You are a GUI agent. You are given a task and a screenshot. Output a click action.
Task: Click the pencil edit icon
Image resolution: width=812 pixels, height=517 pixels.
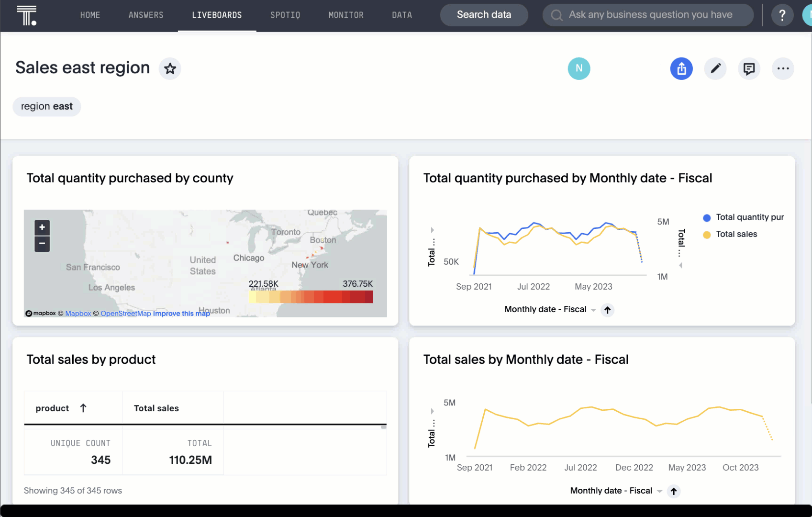(715, 69)
